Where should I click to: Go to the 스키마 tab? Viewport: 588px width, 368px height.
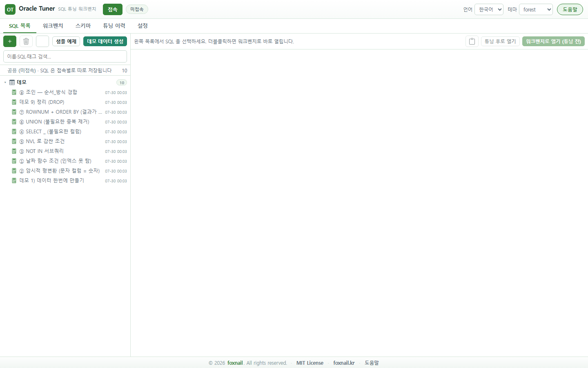click(x=83, y=26)
